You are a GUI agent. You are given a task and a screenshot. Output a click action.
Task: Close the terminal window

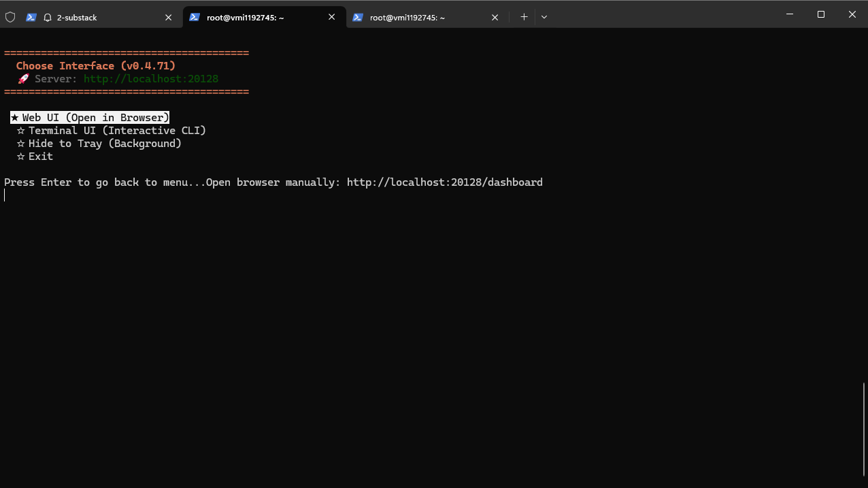click(x=852, y=14)
